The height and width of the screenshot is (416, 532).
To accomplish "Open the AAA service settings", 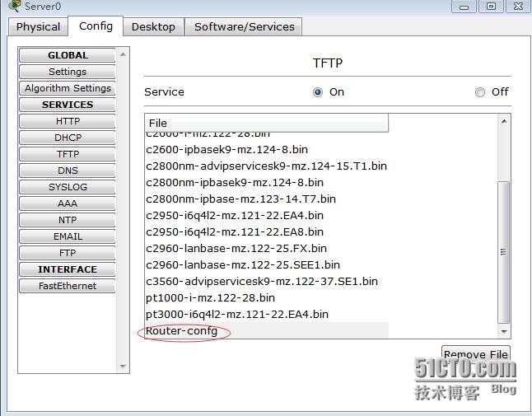I will point(68,203).
